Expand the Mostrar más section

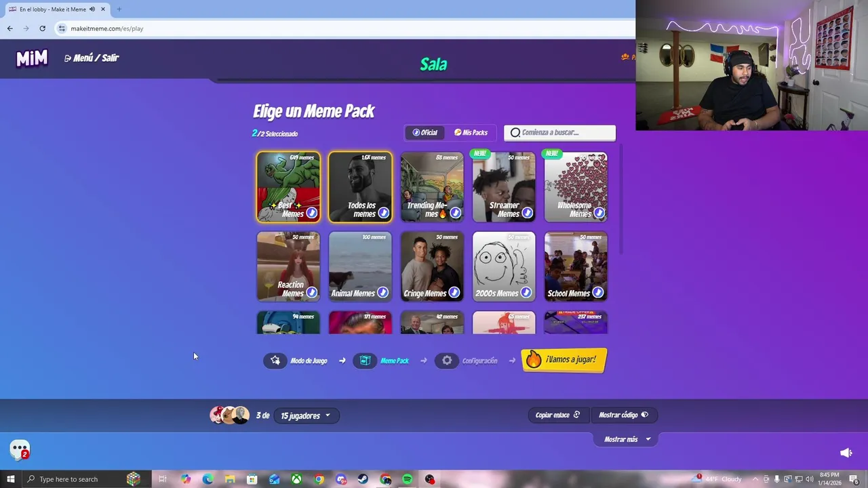coord(627,439)
